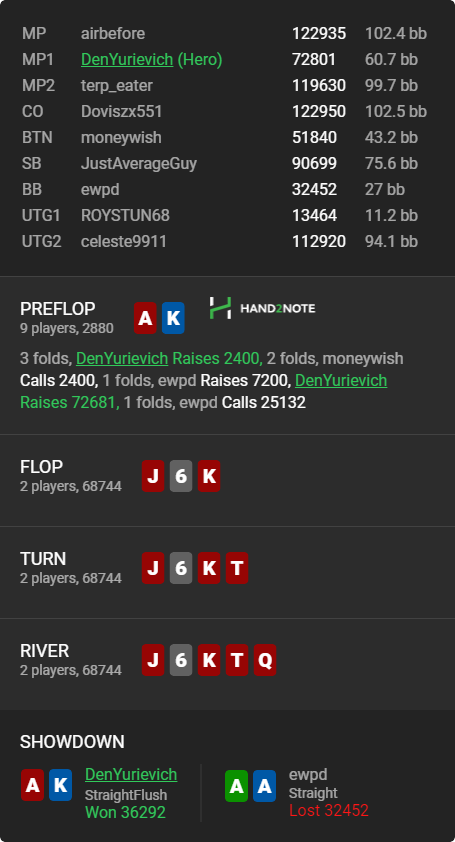Open DenYurievich link in showdown section
The image size is (455, 842).
click(131, 774)
